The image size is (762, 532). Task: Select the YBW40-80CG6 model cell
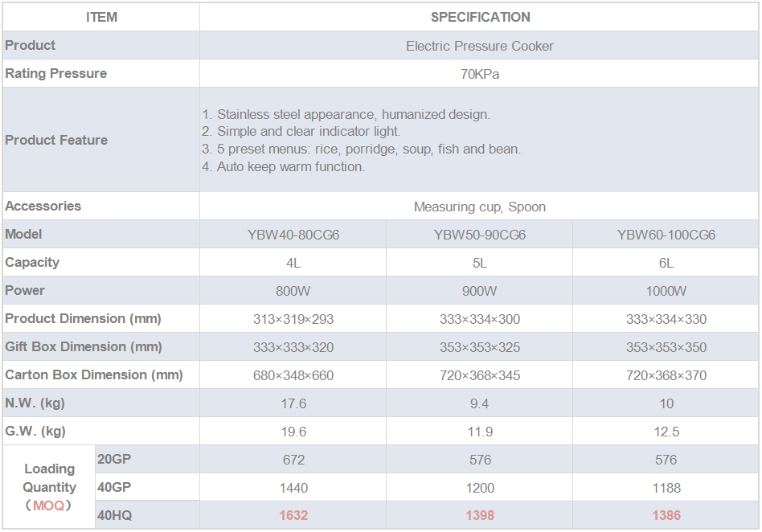293,235
